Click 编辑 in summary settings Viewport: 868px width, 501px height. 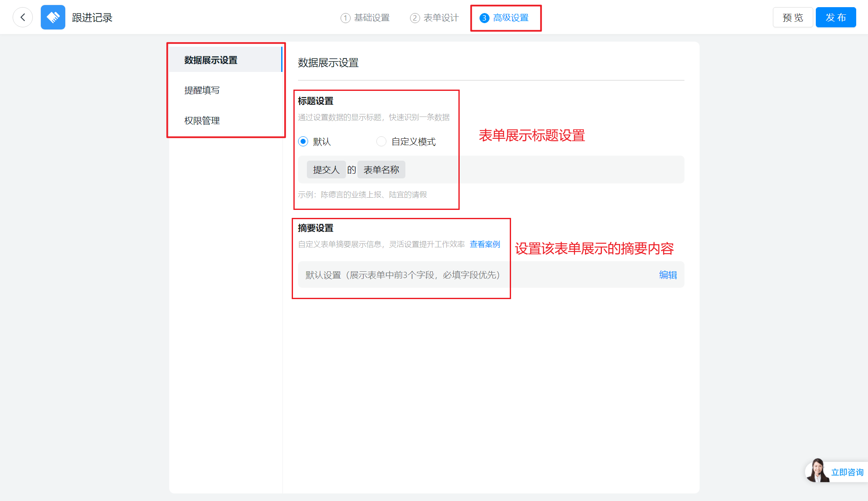click(668, 275)
